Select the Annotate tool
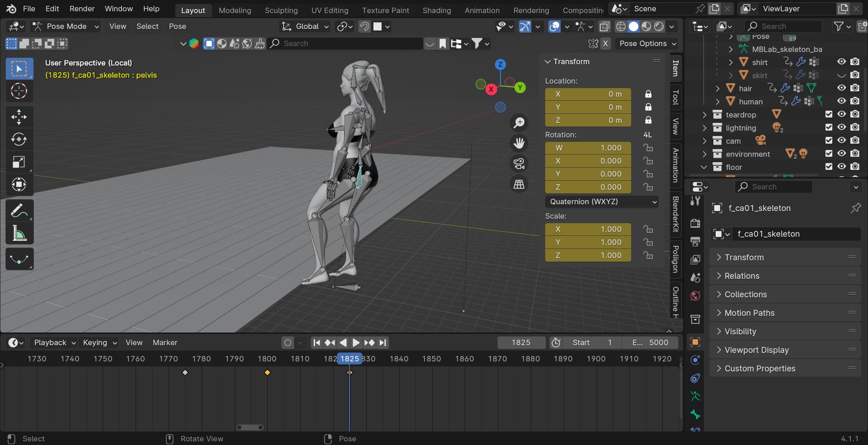868x445 pixels. pyautogui.click(x=19, y=210)
